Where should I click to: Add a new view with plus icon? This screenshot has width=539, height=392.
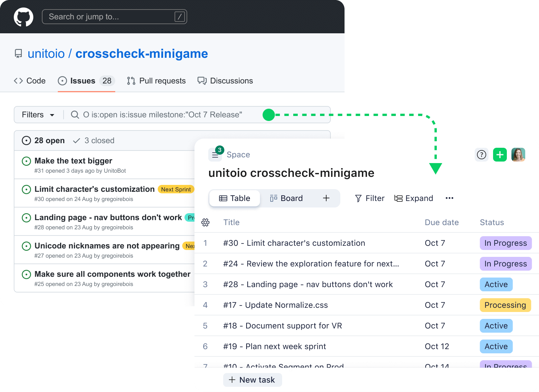(x=326, y=198)
